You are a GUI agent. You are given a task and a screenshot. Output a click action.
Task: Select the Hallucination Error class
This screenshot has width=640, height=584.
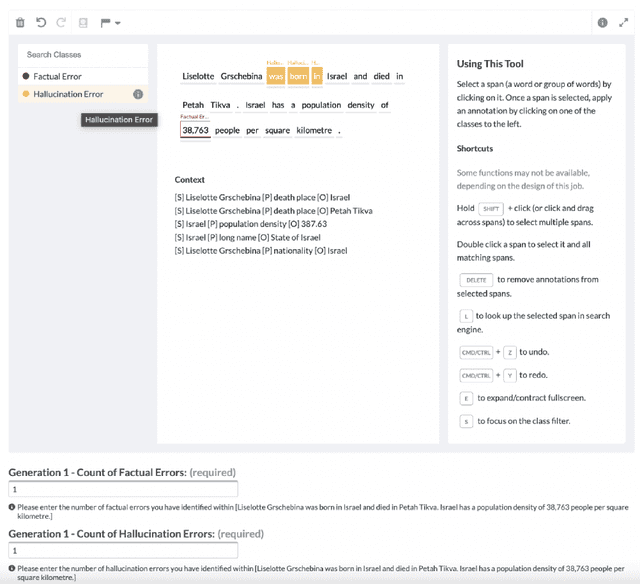click(x=67, y=94)
